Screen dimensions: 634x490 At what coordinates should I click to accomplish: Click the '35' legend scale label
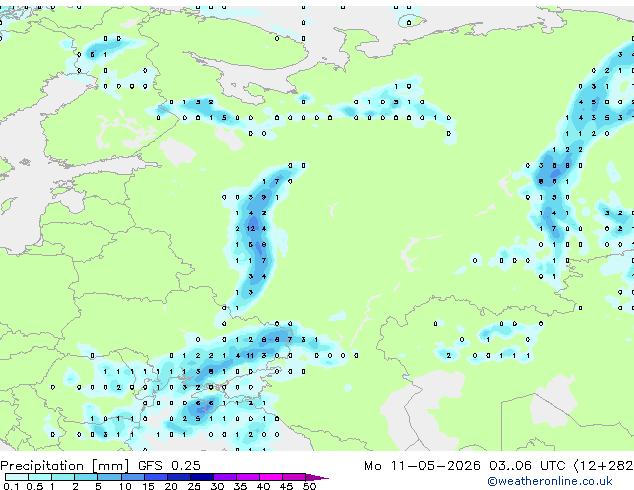[x=241, y=486]
